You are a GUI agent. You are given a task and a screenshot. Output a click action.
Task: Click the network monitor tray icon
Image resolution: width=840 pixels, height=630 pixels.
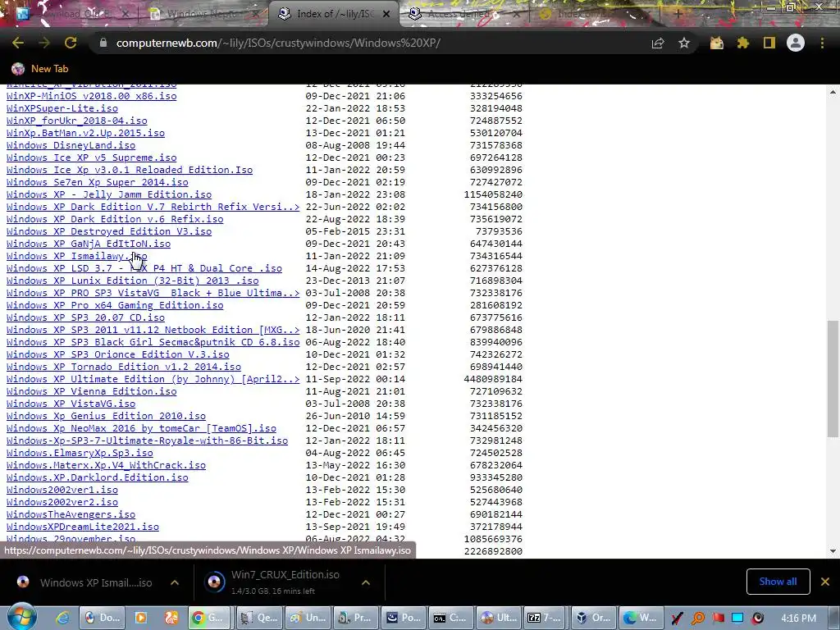point(737,618)
